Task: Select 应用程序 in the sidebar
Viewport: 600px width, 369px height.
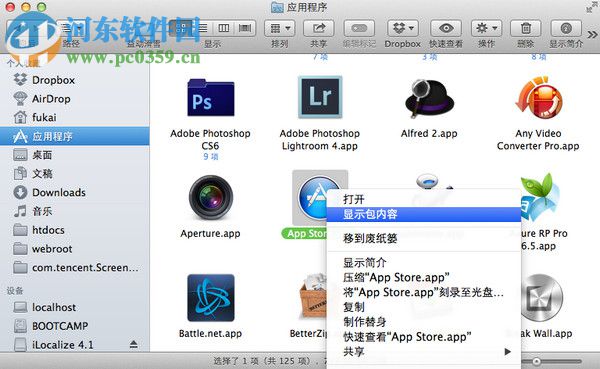Action: click(75, 136)
